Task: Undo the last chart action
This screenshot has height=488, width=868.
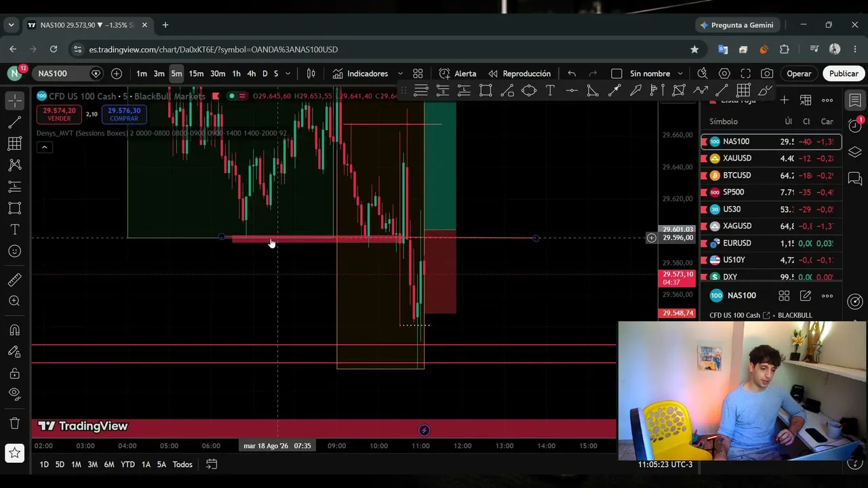Action: click(x=572, y=73)
